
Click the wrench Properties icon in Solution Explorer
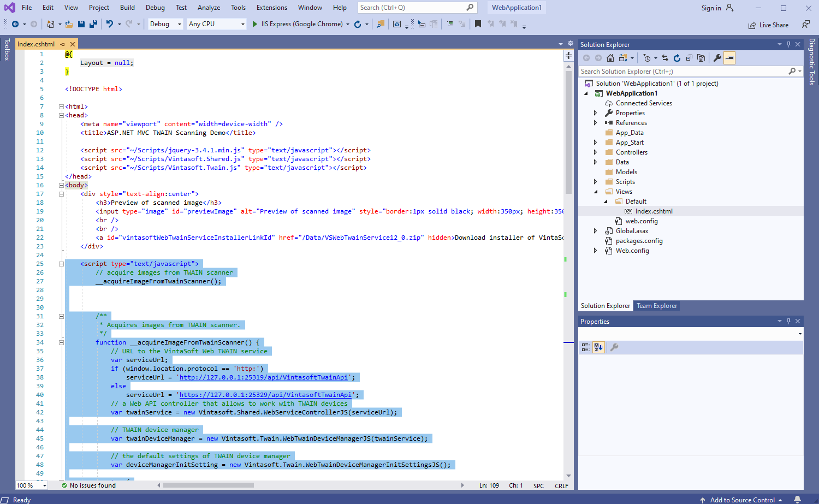point(717,58)
